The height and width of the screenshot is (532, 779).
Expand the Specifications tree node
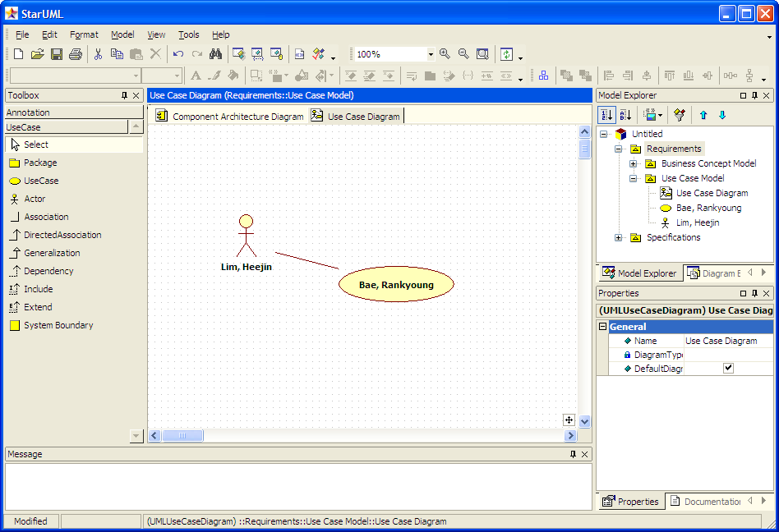pos(618,238)
